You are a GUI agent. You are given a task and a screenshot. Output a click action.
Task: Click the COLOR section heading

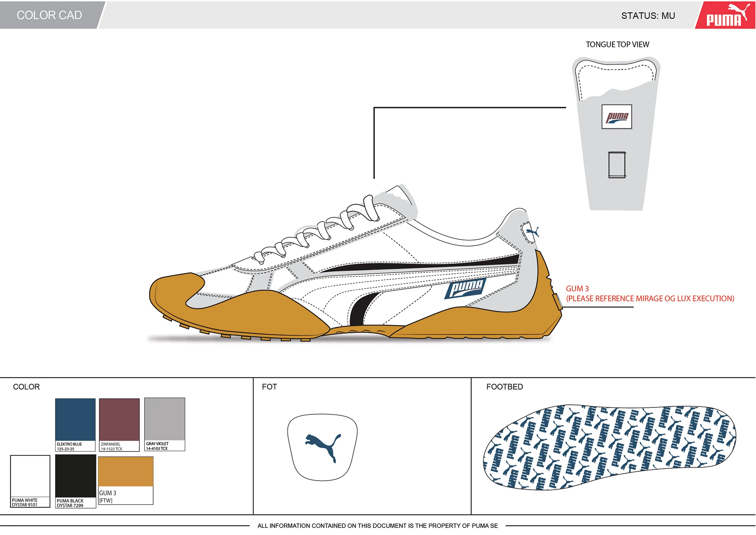click(26, 387)
